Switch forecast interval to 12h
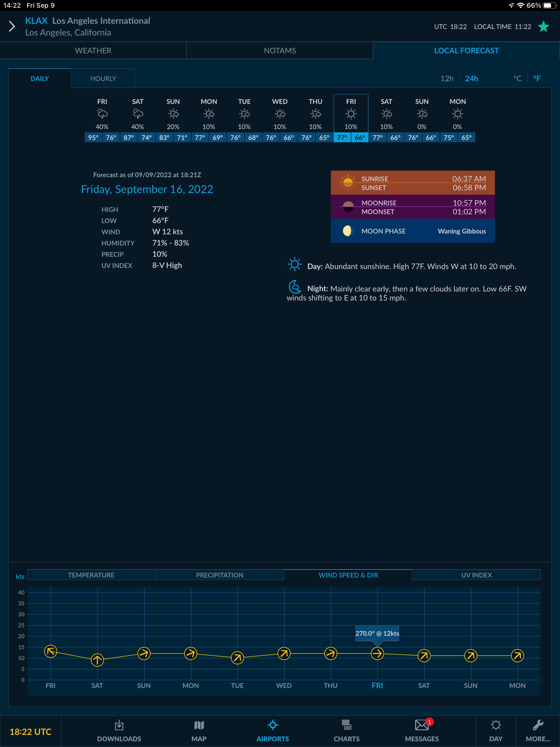This screenshot has width=560, height=747. (x=447, y=78)
